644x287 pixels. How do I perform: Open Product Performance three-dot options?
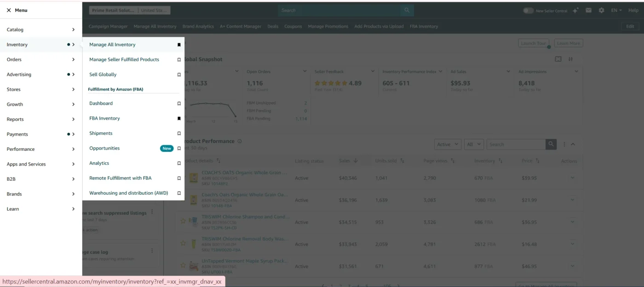[564, 144]
